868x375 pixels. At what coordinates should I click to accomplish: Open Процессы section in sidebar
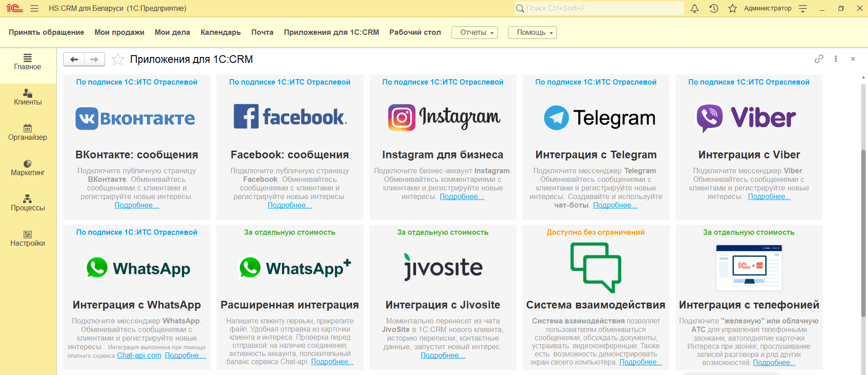(28, 203)
